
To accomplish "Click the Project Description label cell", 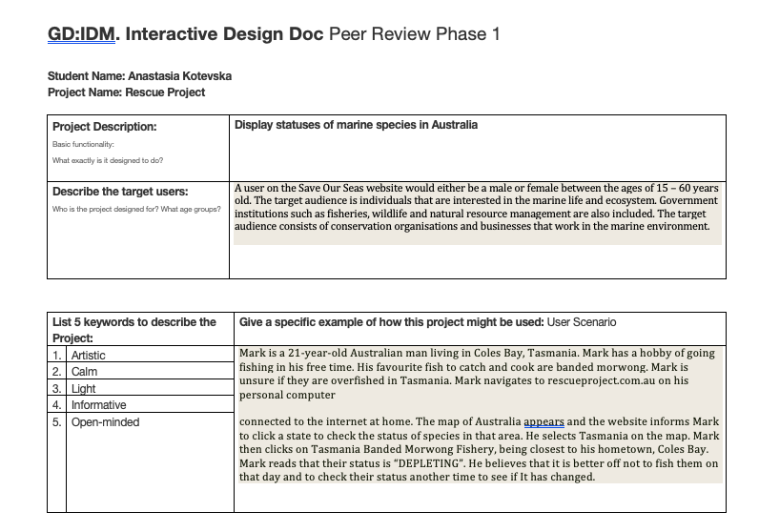I will 105,127.
